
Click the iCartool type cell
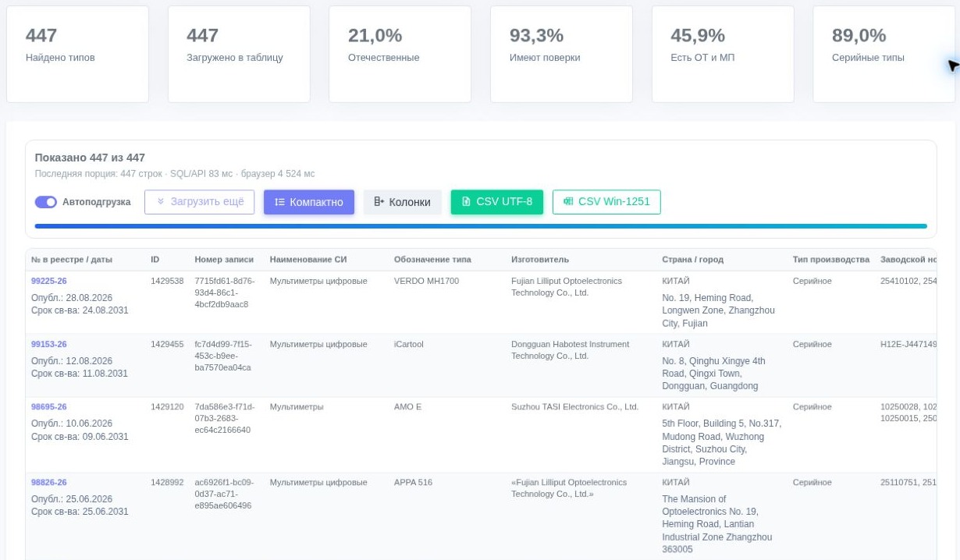tap(409, 344)
